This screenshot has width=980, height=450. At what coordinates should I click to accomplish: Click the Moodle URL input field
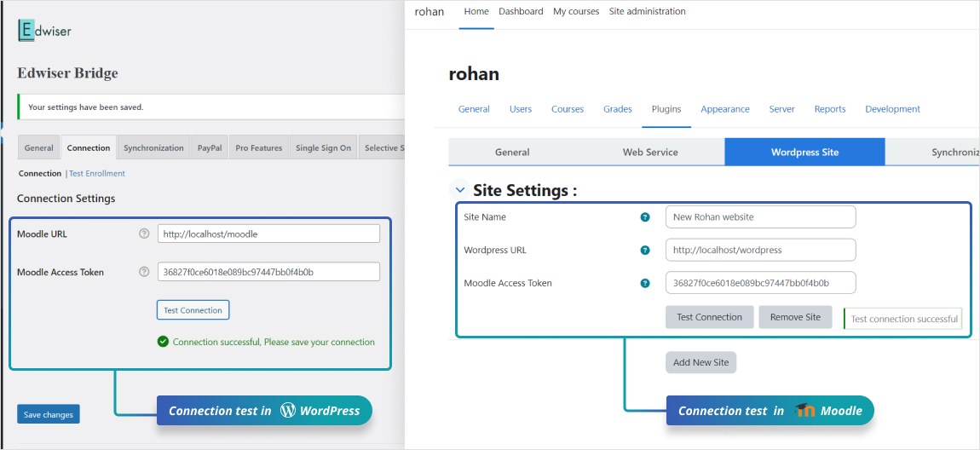click(x=268, y=234)
